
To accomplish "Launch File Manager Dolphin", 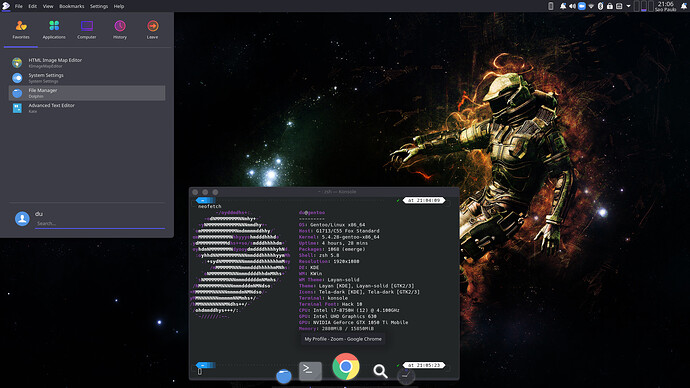I will 87,93.
